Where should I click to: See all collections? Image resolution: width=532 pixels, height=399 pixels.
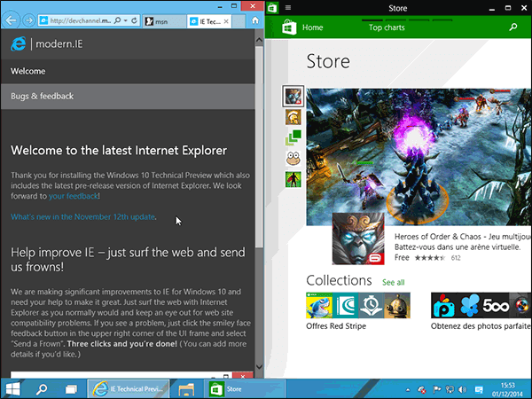point(393,282)
